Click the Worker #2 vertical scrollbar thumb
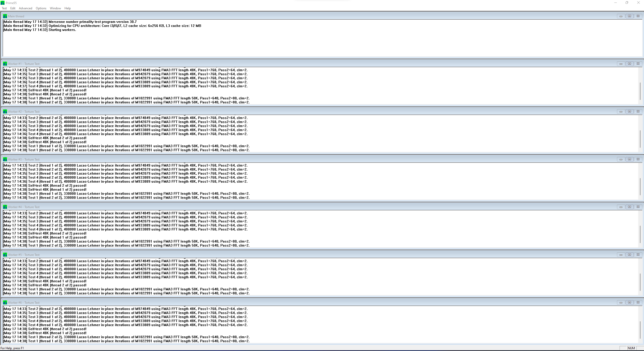The width and height of the screenshot is (644, 351). [640, 139]
